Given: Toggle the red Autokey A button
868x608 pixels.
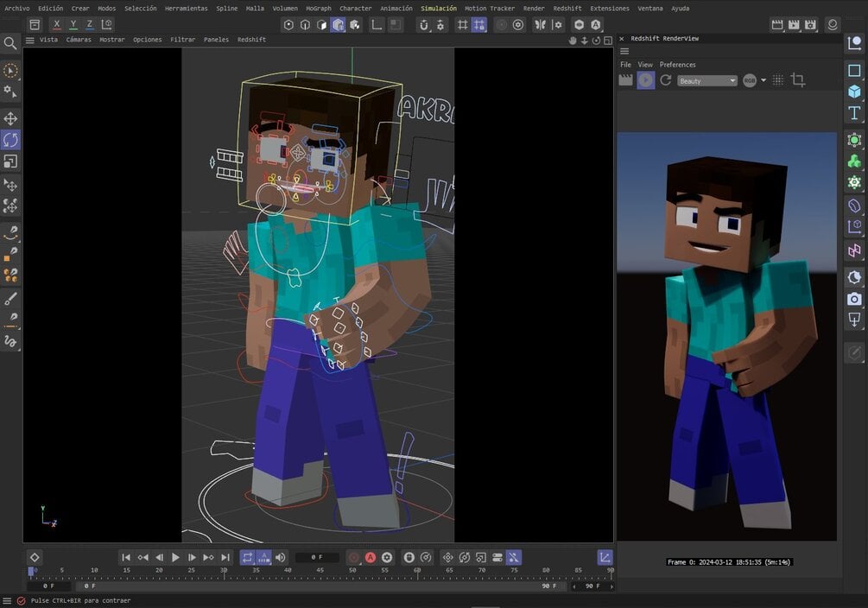Looking at the screenshot, I should (371, 558).
